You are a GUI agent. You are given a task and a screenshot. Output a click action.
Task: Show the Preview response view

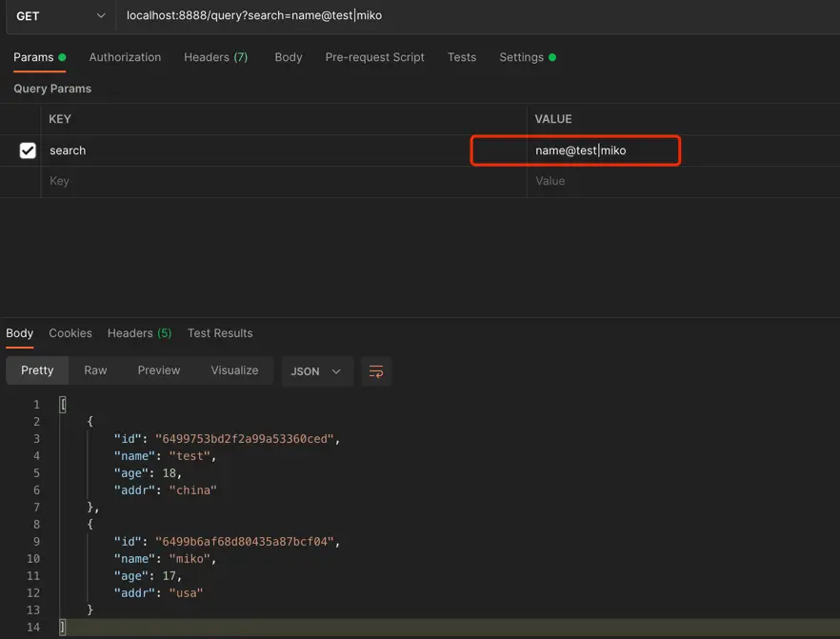click(x=158, y=370)
